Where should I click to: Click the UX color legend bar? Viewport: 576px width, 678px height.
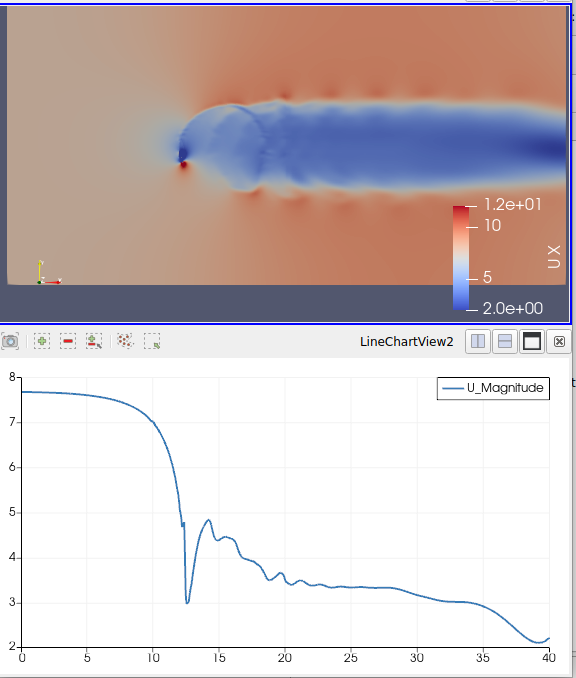coord(461,258)
